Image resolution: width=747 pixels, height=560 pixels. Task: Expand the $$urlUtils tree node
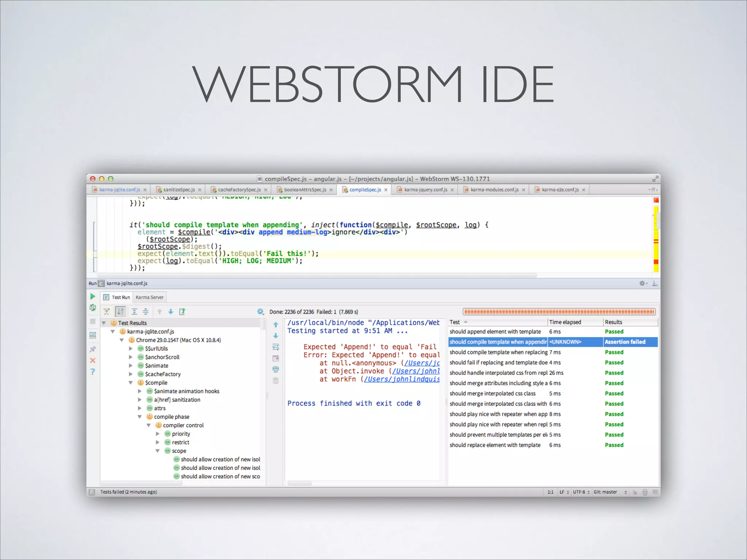(x=131, y=349)
